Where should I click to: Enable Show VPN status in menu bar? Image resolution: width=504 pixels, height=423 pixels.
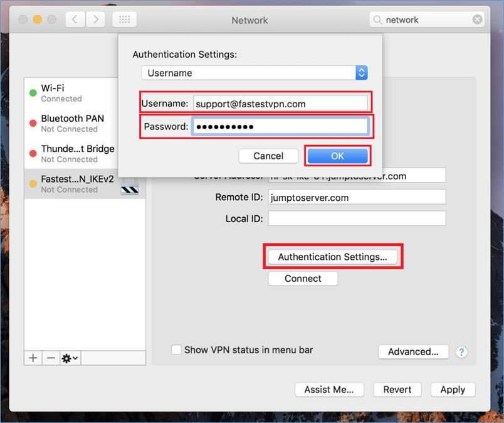(176, 350)
